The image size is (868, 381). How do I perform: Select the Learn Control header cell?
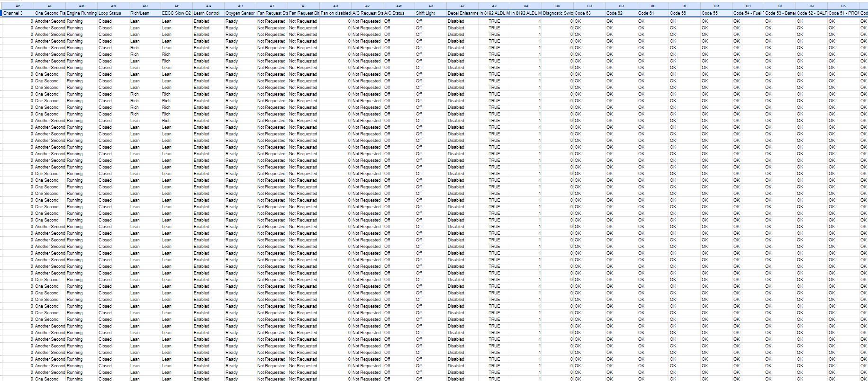click(208, 13)
